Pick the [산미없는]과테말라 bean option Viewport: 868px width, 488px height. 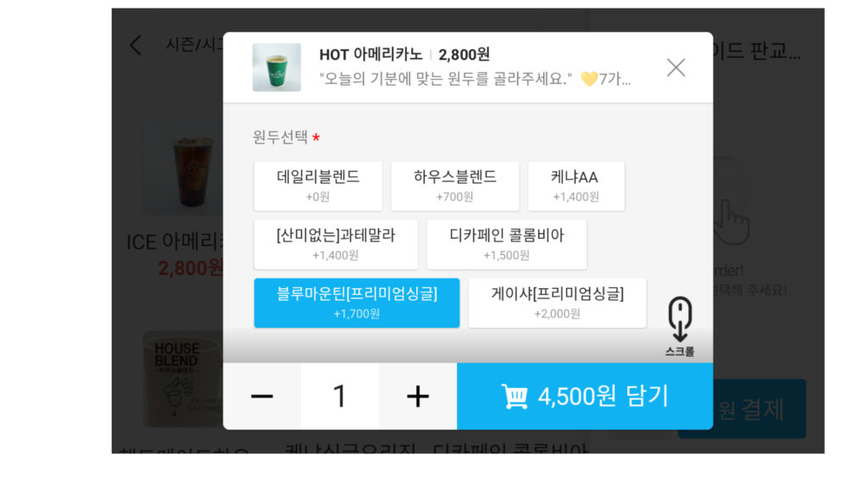coord(336,245)
